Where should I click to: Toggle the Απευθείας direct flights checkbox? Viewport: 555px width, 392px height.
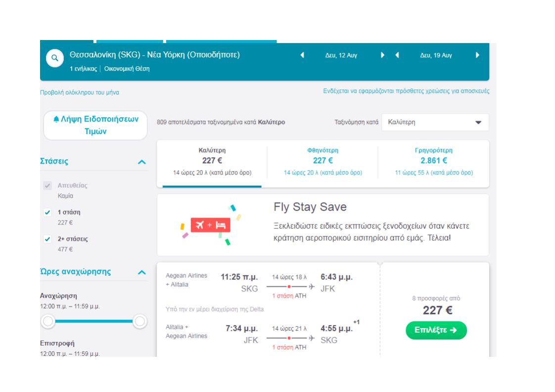tap(47, 186)
